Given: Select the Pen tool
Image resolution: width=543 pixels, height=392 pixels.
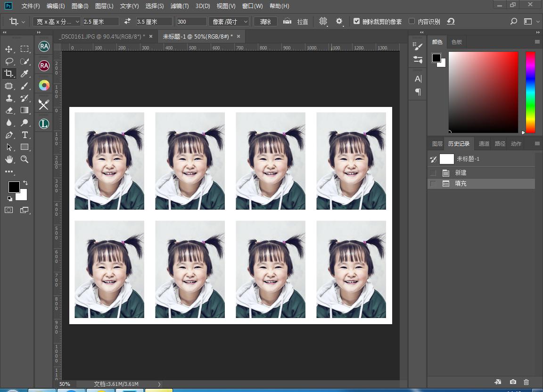Looking at the screenshot, I should point(9,135).
